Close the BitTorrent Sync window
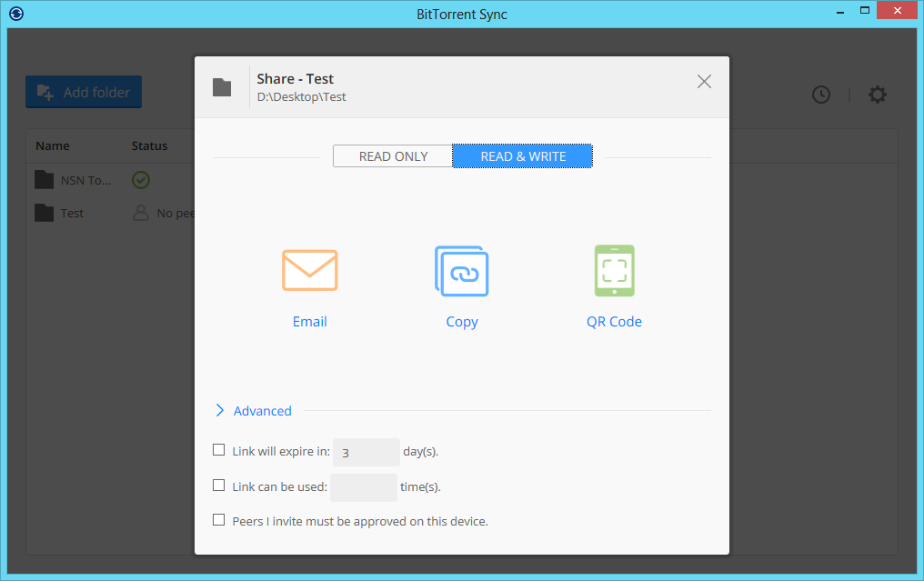924x581 pixels. click(898, 11)
